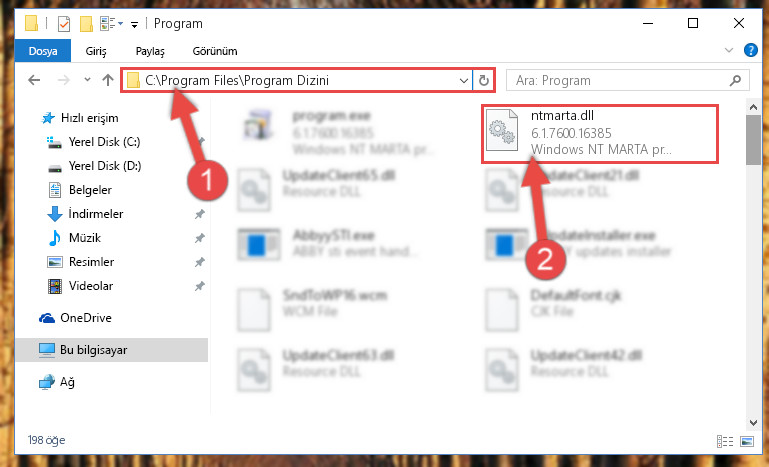Click the vertical scrollbar down arrow
The height and width of the screenshot is (467, 769).
(753, 422)
